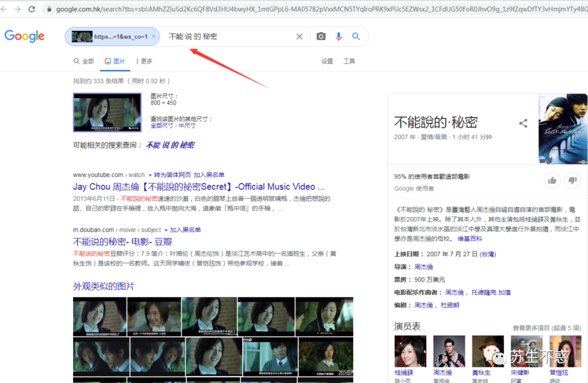Clear the search query text
588x383 pixels.
tap(299, 36)
